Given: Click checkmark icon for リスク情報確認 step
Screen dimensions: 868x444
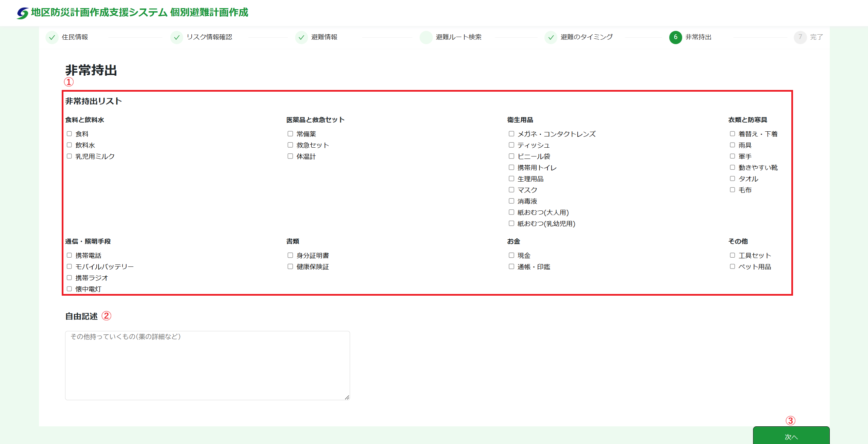Looking at the screenshot, I should 177,37.
